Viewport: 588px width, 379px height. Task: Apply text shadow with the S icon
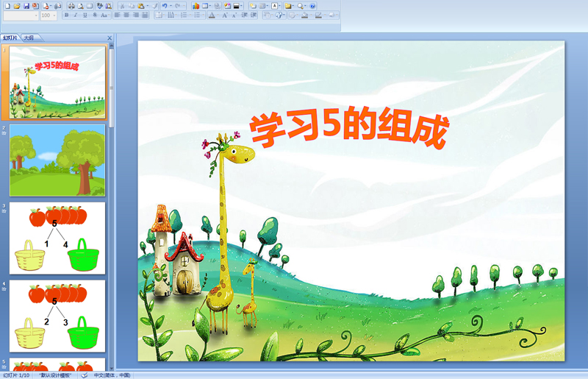pos(95,15)
